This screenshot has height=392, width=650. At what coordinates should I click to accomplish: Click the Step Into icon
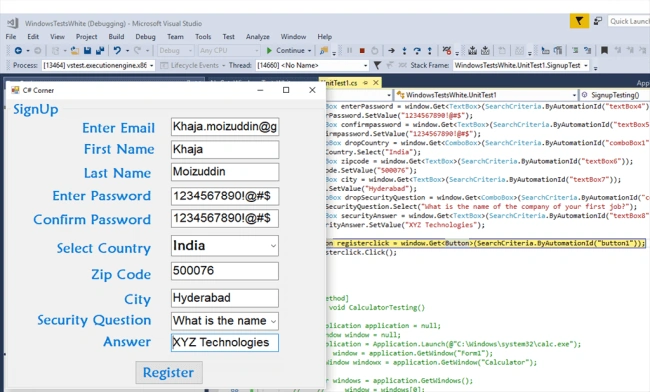click(x=404, y=51)
